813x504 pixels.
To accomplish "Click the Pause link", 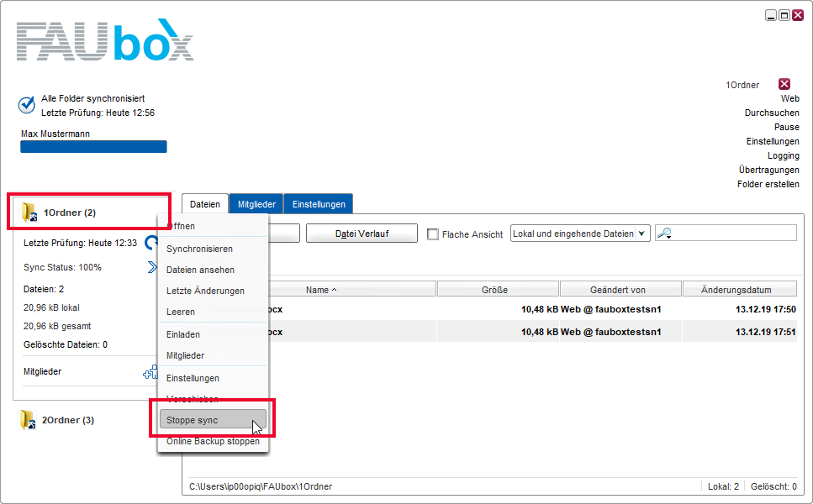I will click(x=787, y=127).
